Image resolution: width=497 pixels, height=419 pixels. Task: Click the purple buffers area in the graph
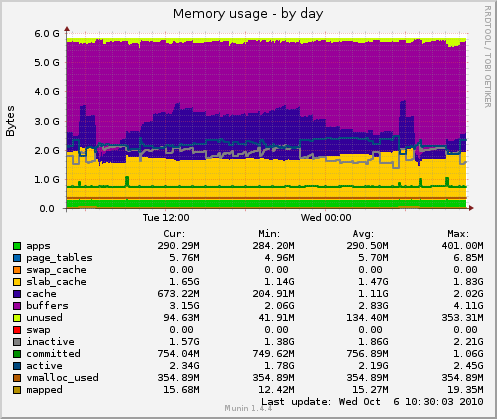(267, 73)
